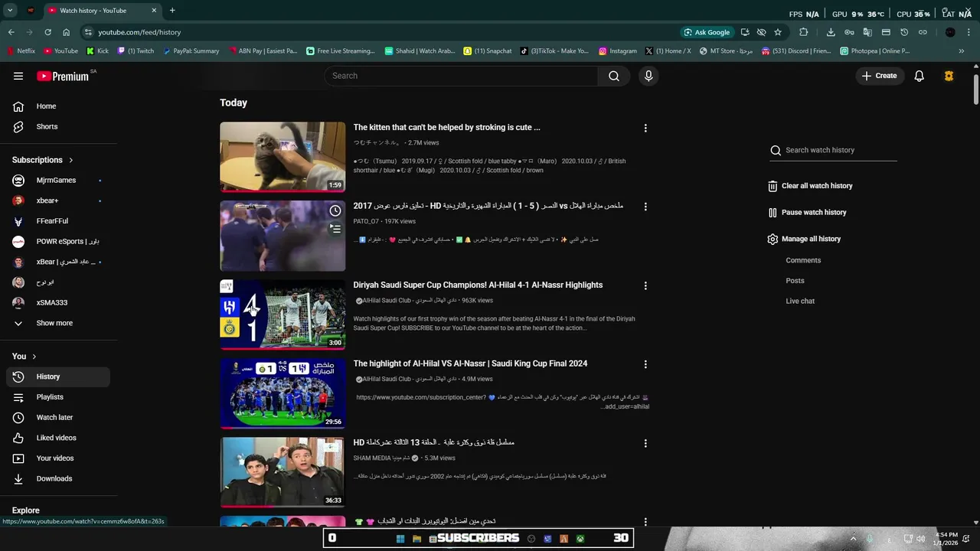Click the volume icon in system tray

point(921,539)
